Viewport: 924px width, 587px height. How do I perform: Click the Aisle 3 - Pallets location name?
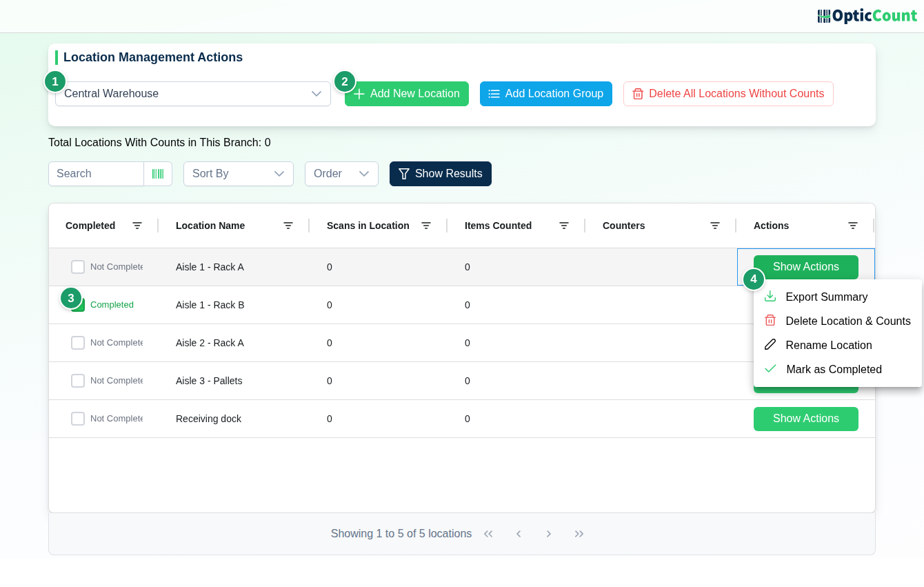[209, 381]
